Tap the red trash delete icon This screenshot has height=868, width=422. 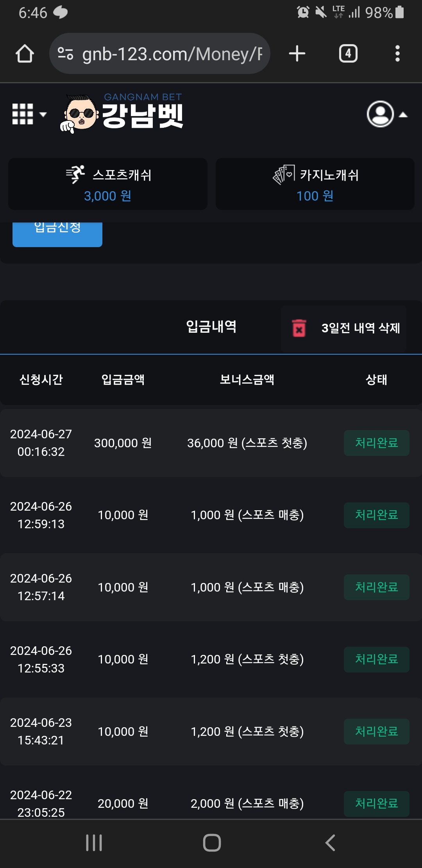click(299, 328)
